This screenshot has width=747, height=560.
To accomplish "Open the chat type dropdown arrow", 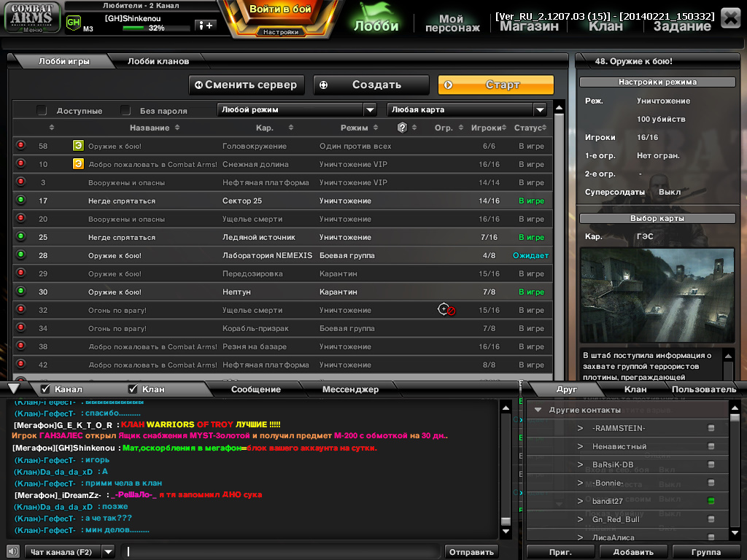I will coord(109,552).
